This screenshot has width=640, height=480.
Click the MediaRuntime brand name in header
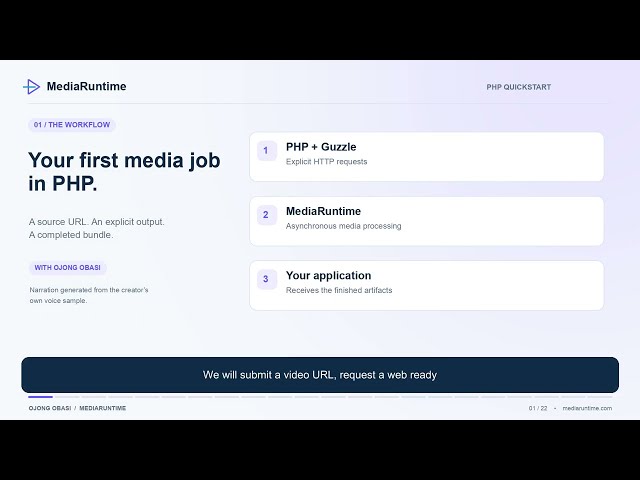(x=87, y=87)
